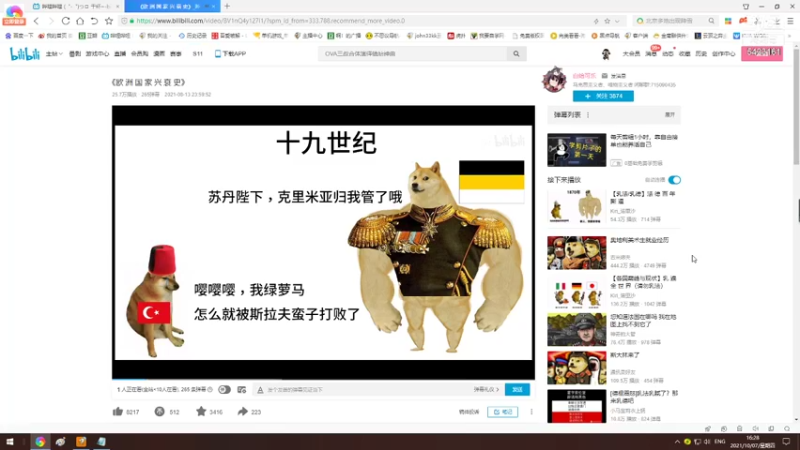The width and height of the screenshot is (800, 450).
Task: Click the danmaku font style 'A' icon
Action: pos(260,390)
